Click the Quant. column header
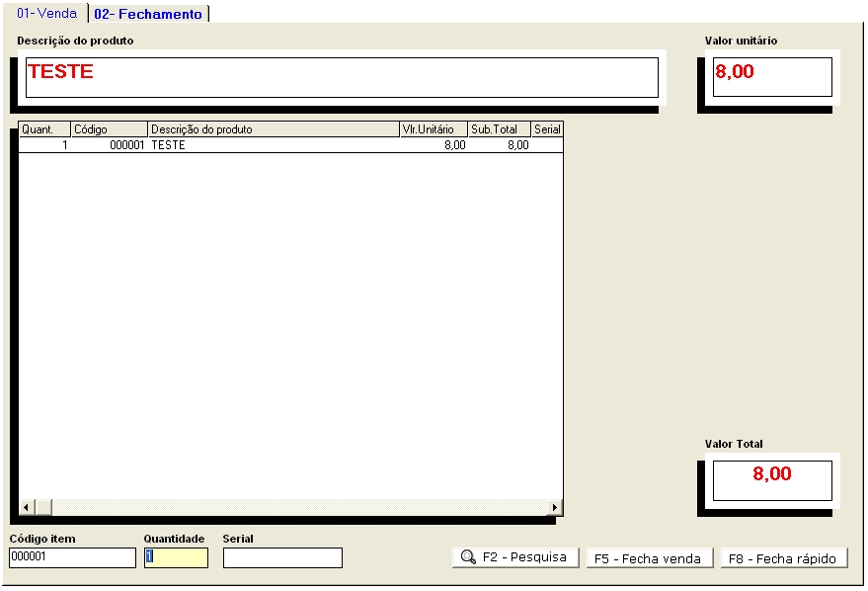 click(x=44, y=129)
